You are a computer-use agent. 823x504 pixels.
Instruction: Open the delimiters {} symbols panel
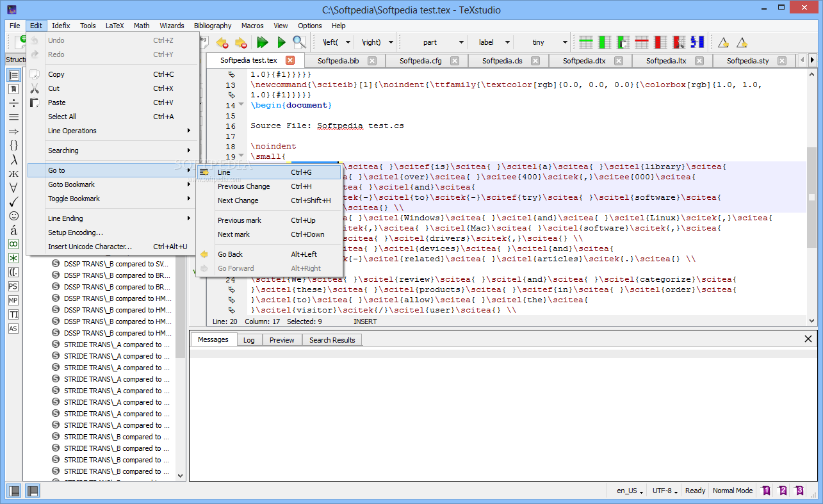pos(13,145)
